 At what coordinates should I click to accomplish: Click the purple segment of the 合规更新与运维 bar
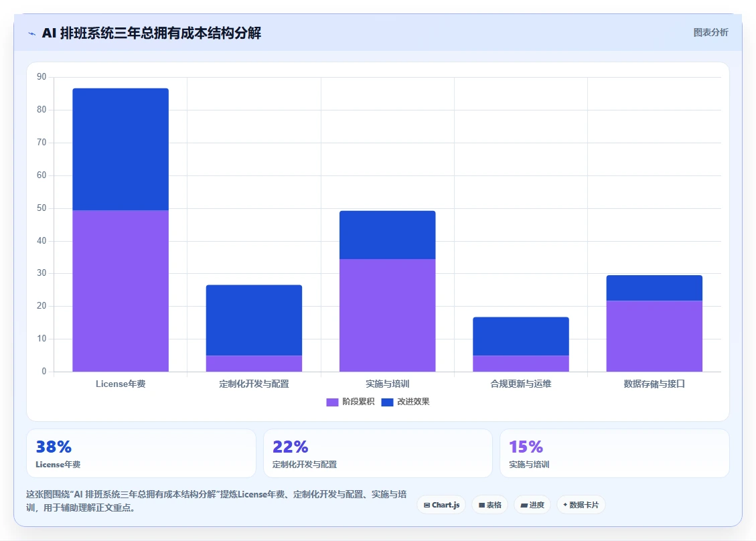[x=521, y=364]
